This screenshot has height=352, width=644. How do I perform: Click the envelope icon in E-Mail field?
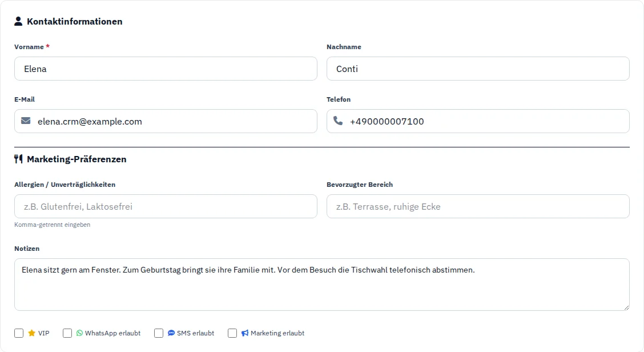26,121
